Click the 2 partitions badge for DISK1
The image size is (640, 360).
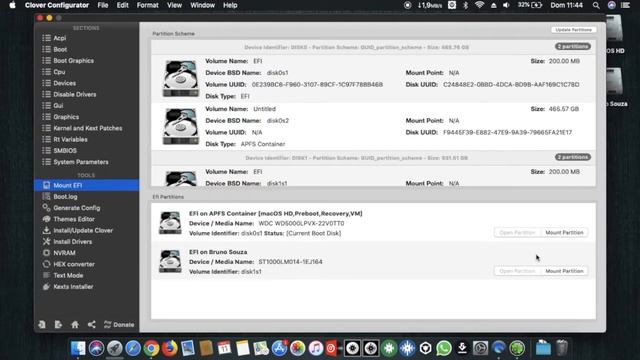[573, 157]
